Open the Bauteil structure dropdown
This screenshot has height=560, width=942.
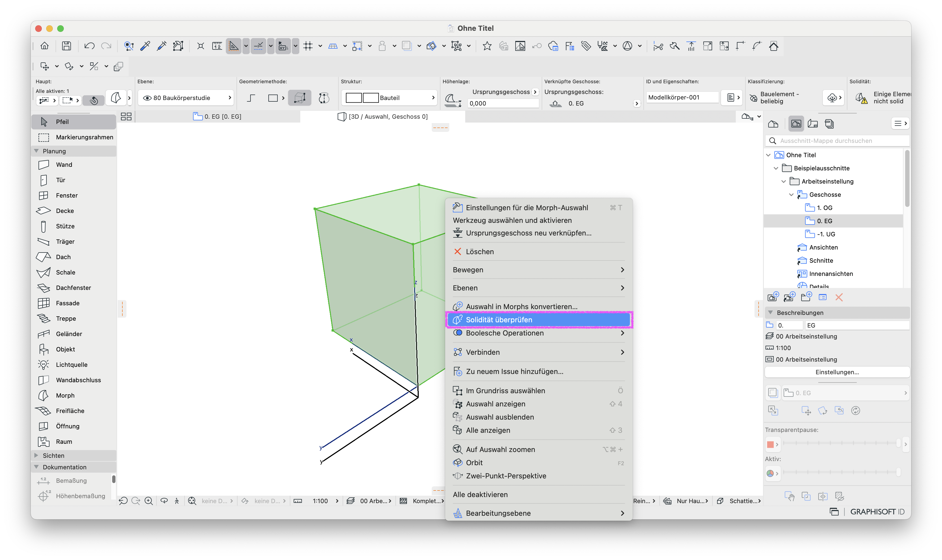pyautogui.click(x=389, y=98)
